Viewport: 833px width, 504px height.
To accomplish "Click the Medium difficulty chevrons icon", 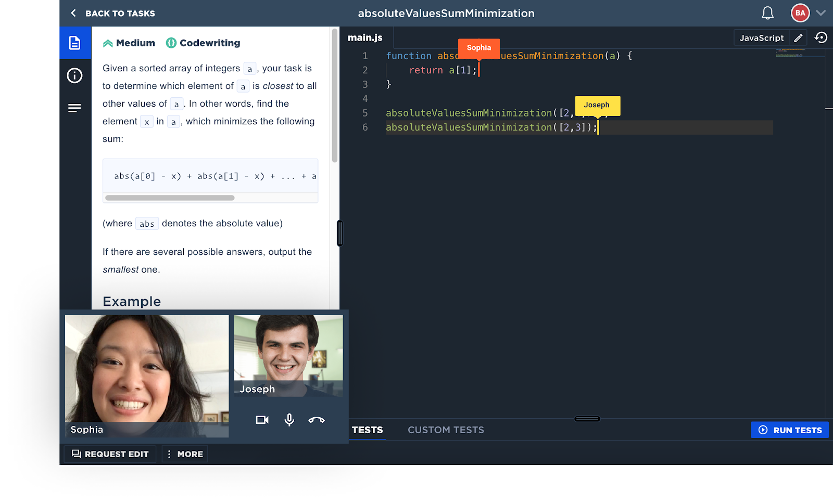I will 108,43.
